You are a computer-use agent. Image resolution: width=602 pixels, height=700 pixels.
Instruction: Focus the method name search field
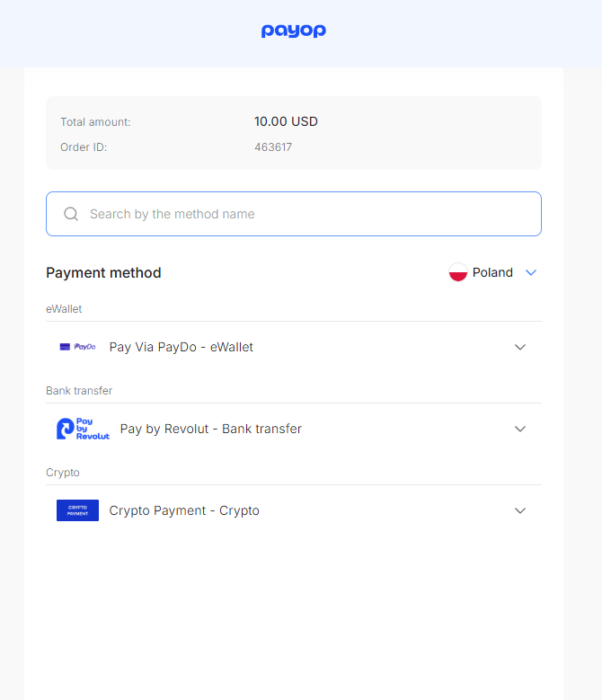(x=294, y=214)
